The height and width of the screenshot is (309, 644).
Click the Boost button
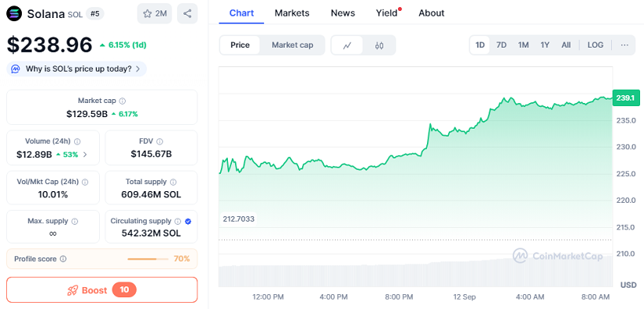pos(101,290)
